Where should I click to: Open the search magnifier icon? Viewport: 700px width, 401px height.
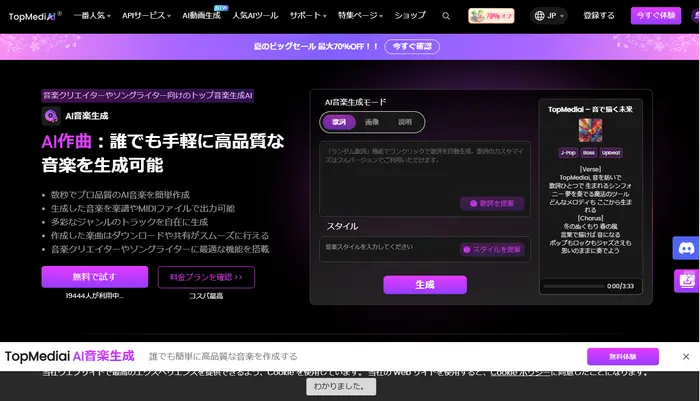(446, 16)
